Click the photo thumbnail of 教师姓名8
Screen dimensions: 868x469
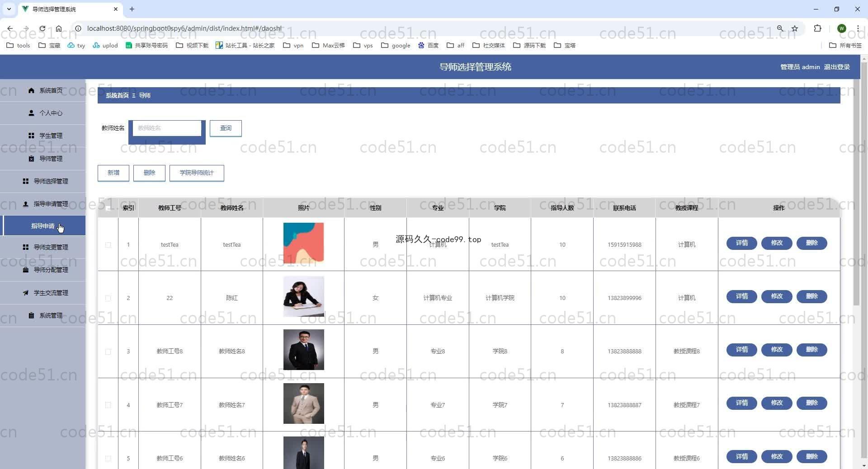303,350
